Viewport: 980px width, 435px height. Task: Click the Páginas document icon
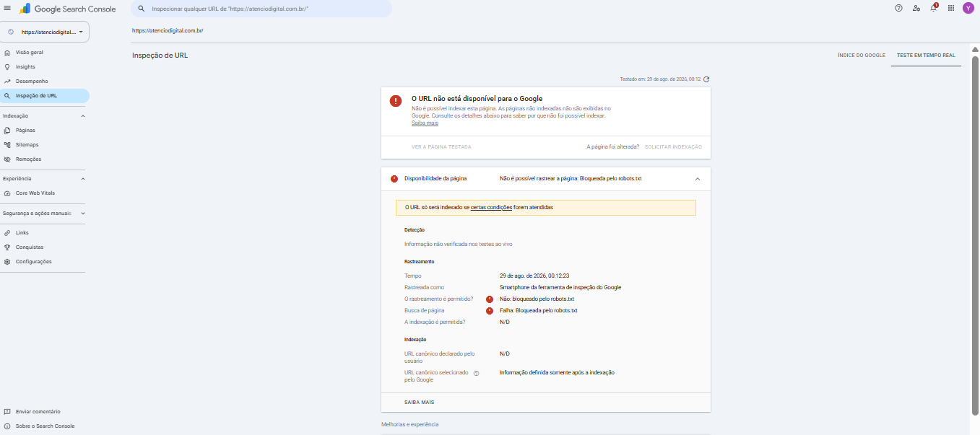(x=7, y=131)
